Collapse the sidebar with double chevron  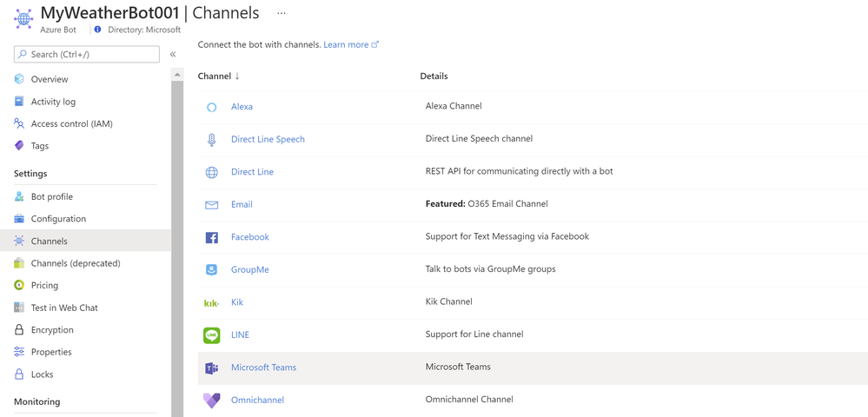pos(173,54)
